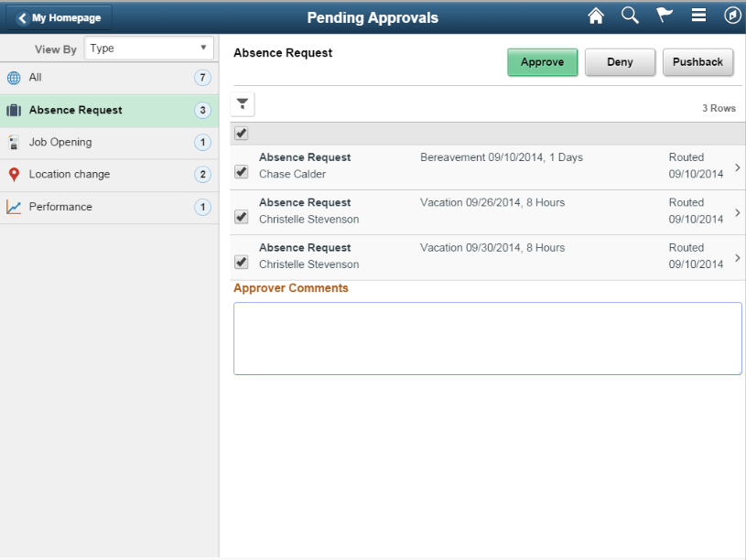746x560 pixels.
Task: Check the select-all checkbox in the list header
Action: click(241, 133)
